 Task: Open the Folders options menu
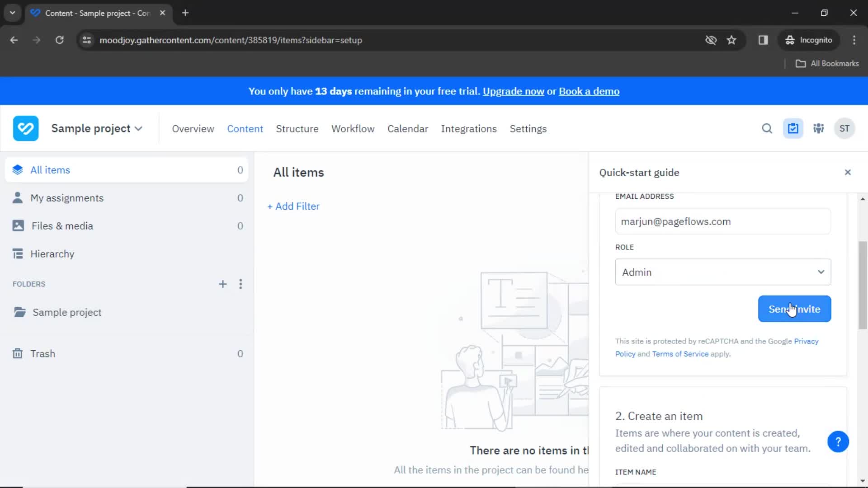click(241, 284)
